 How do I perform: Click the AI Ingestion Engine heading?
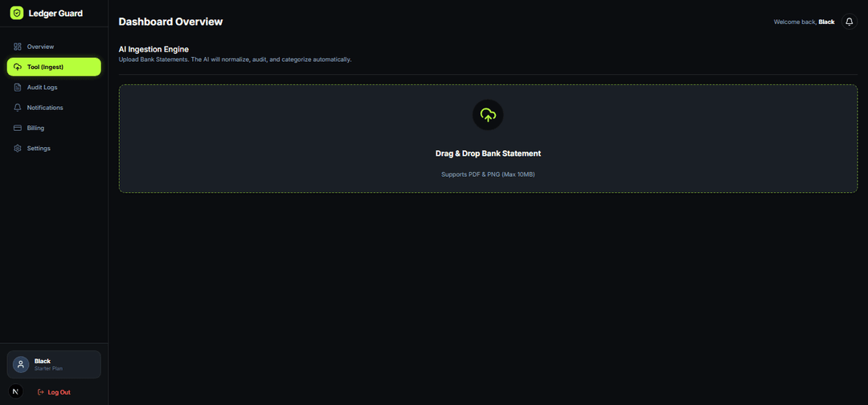[x=154, y=49]
